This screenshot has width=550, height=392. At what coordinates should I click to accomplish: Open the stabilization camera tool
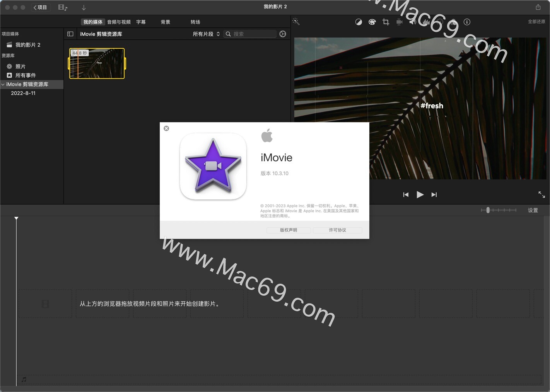[400, 22]
